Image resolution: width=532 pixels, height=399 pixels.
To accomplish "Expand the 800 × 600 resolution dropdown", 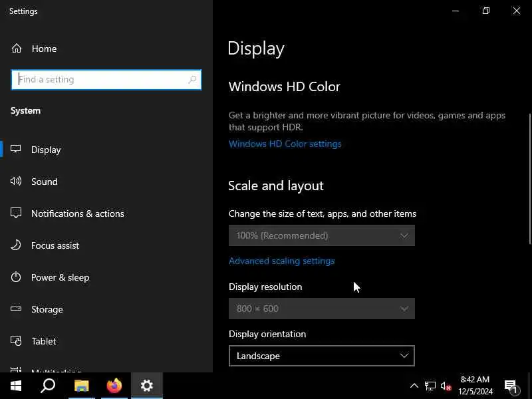I will pyautogui.click(x=322, y=309).
